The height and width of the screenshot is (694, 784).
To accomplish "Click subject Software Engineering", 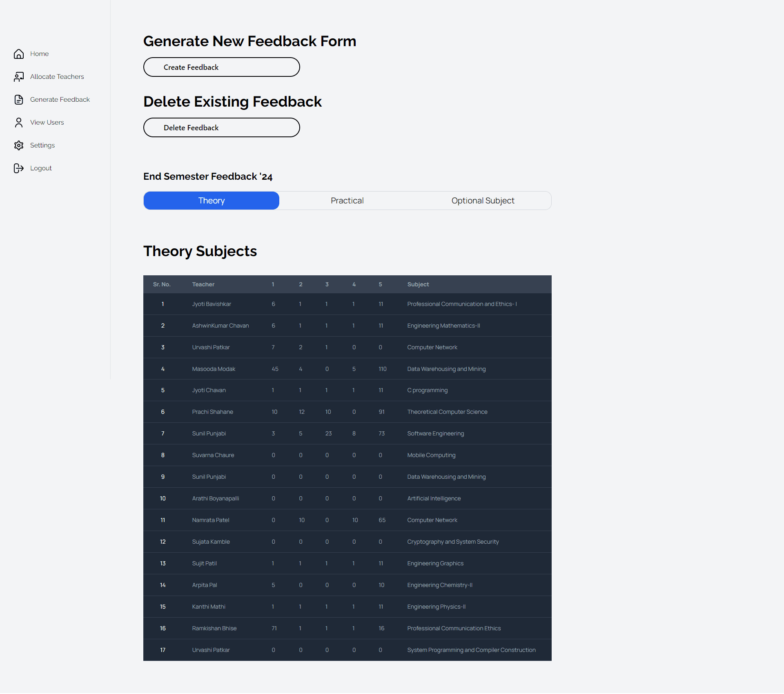I will (x=435, y=433).
